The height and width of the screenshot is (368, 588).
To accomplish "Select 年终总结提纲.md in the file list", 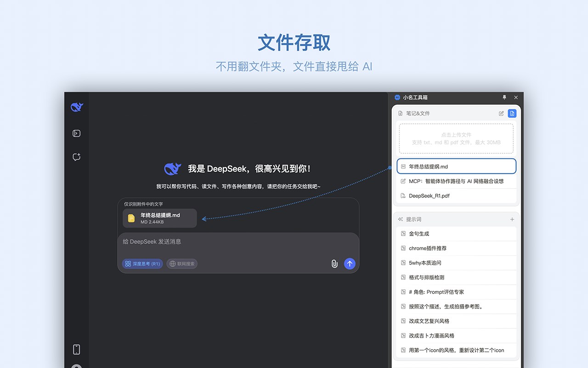I will [456, 167].
